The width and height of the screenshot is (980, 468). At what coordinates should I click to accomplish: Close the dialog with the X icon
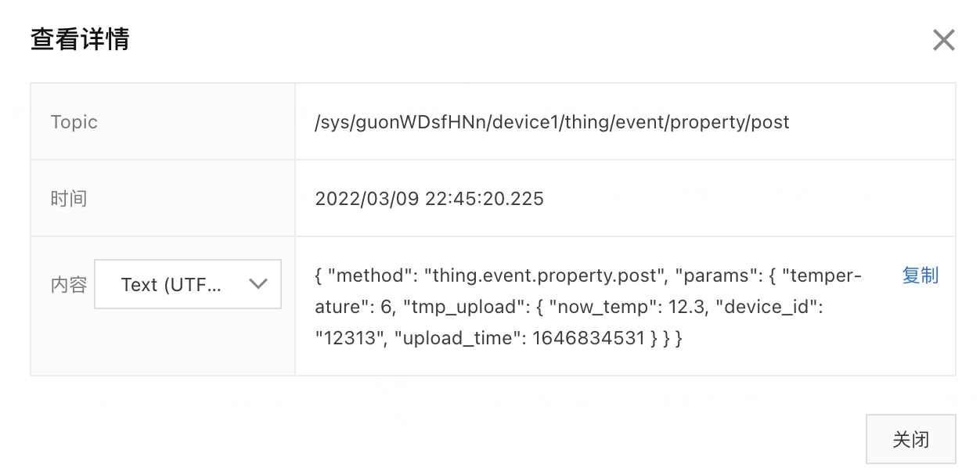[943, 40]
